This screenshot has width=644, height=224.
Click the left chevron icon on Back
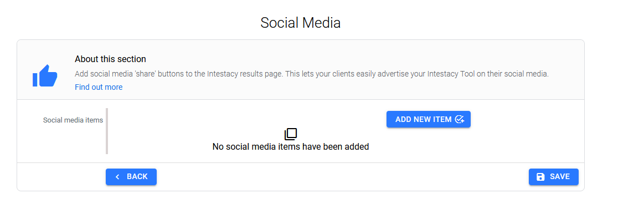pos(117,177)
